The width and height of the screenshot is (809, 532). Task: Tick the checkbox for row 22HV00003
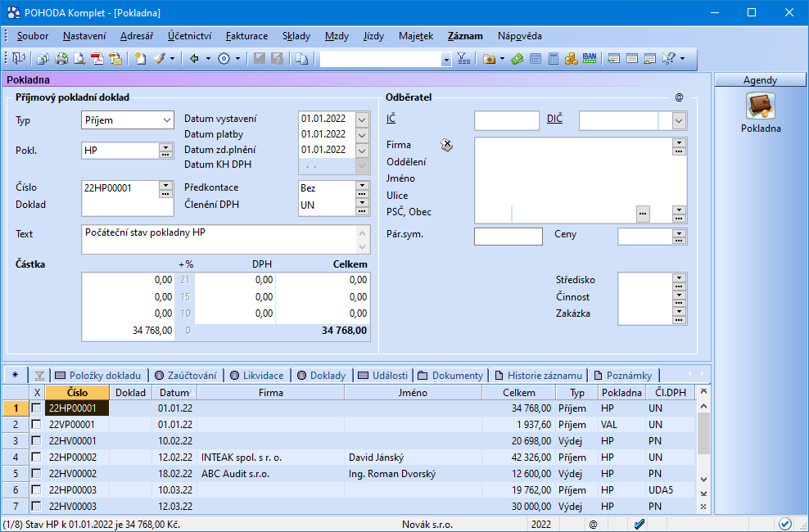click(x=36, y=507)
